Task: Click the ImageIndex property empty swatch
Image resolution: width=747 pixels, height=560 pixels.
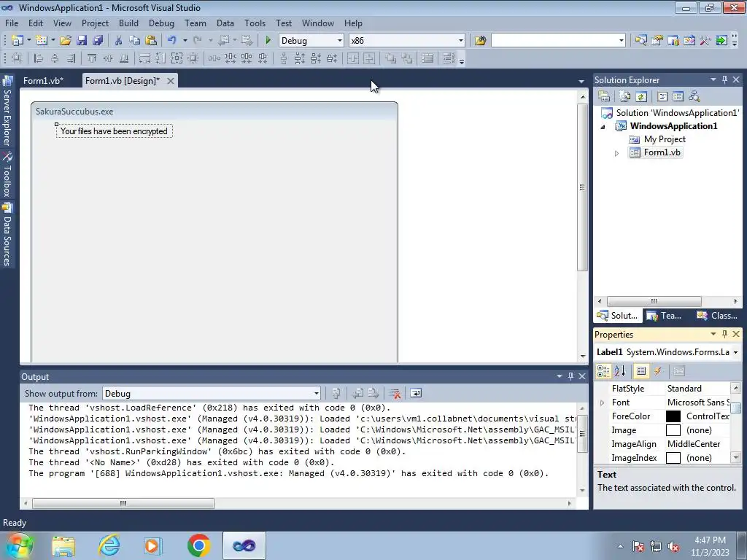Action: (x=673, y=458)
